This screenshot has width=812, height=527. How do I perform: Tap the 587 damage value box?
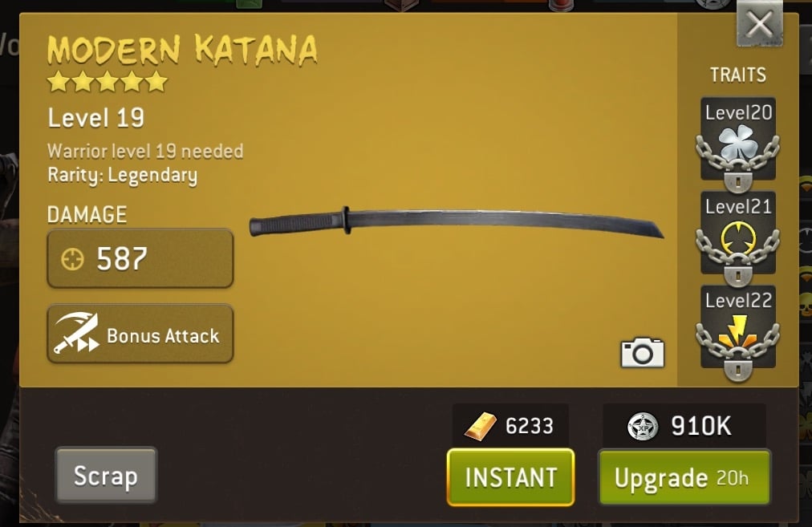click(140, 258)
